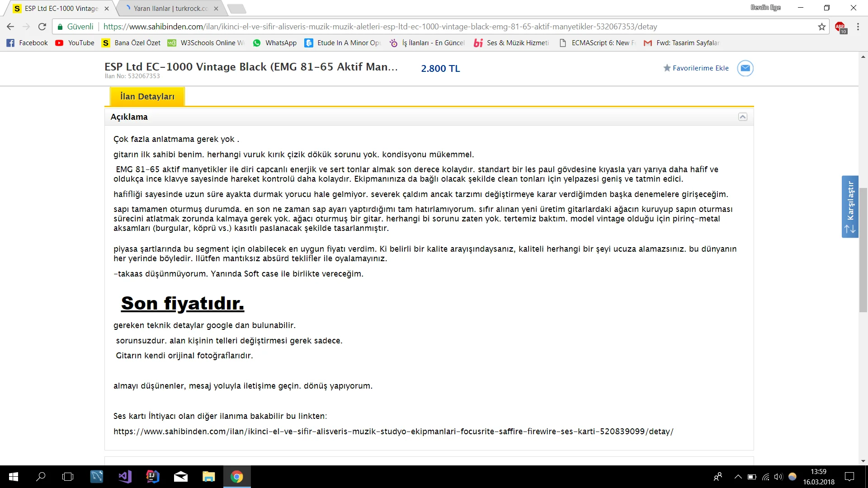Open the Facebook bookmark

[x=27, y=43]
